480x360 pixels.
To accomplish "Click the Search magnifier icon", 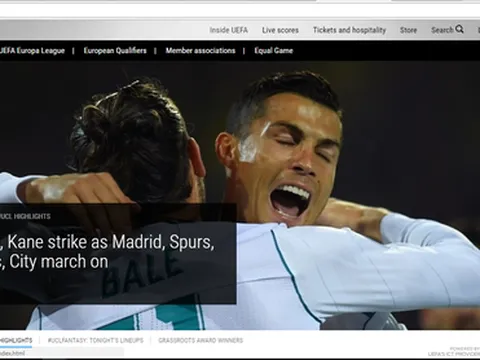I will coord(460,29).
